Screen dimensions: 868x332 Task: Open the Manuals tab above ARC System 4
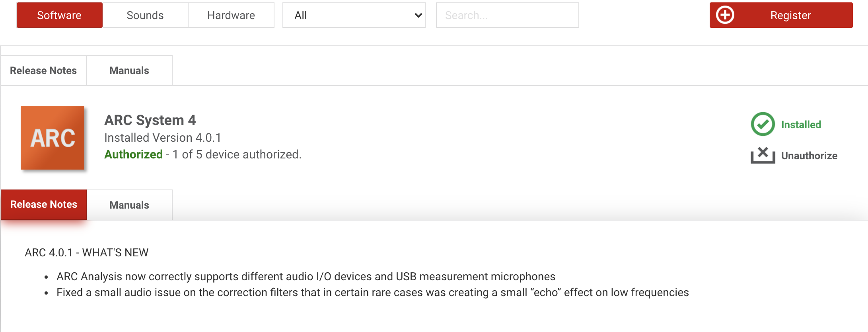(x=129, y=70)
